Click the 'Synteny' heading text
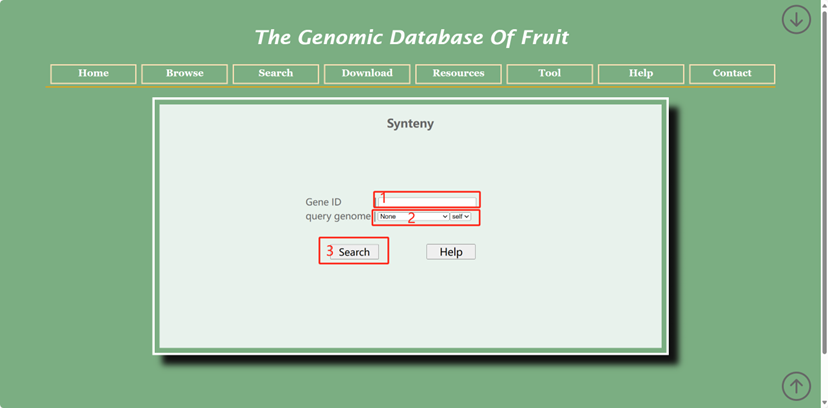 [x=410, y=124]
